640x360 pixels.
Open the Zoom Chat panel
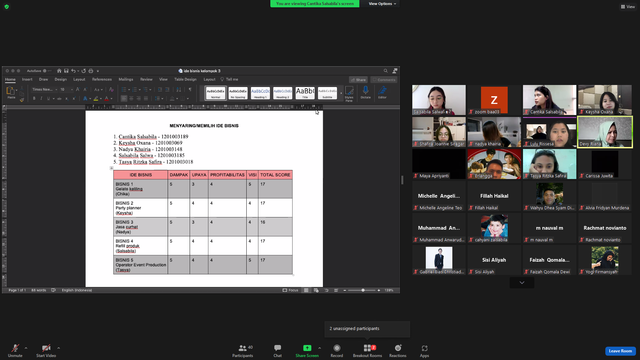coord(278,350)
